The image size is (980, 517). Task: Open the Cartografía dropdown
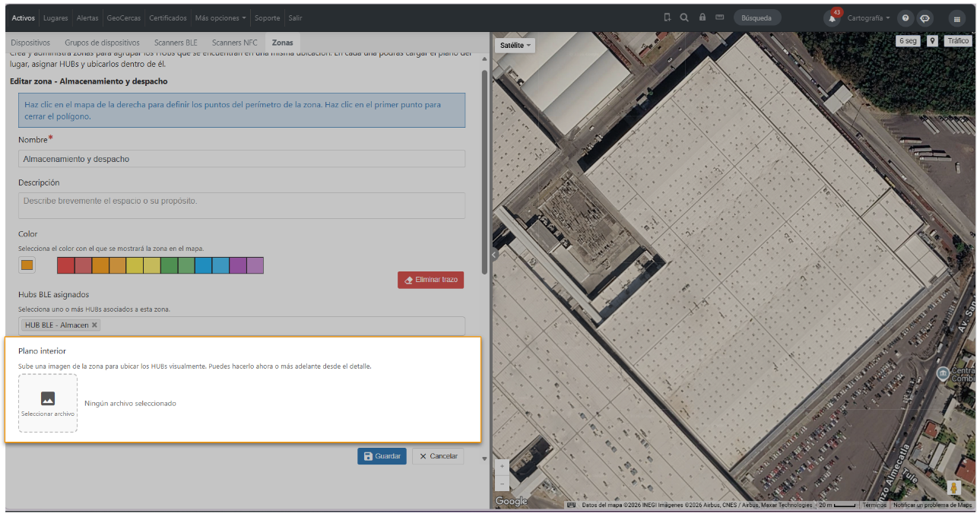tap(869, 18)
